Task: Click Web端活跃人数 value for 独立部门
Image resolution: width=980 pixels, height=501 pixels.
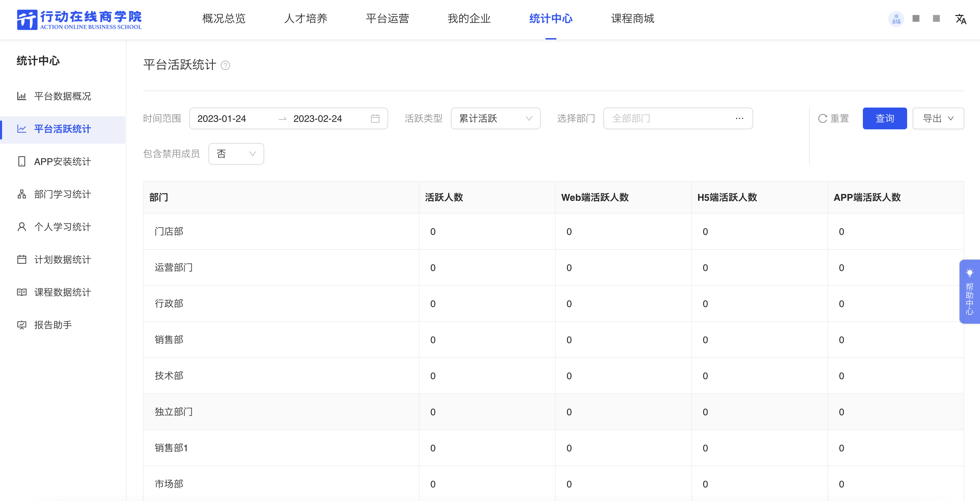Action: pyautogui.click(x=569, y=413)
